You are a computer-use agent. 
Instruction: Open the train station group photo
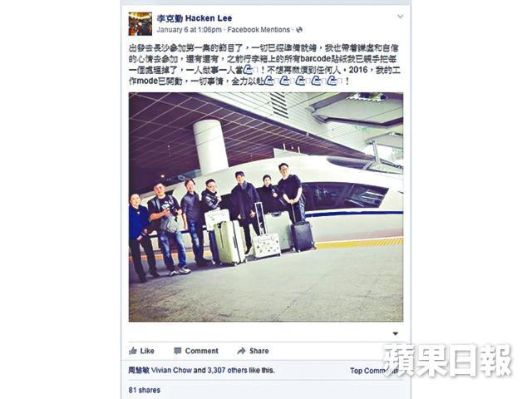[266, 207]
